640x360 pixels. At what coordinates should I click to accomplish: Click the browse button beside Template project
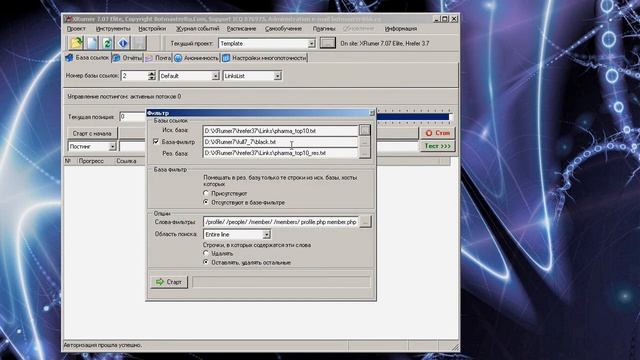pos(327,43)
